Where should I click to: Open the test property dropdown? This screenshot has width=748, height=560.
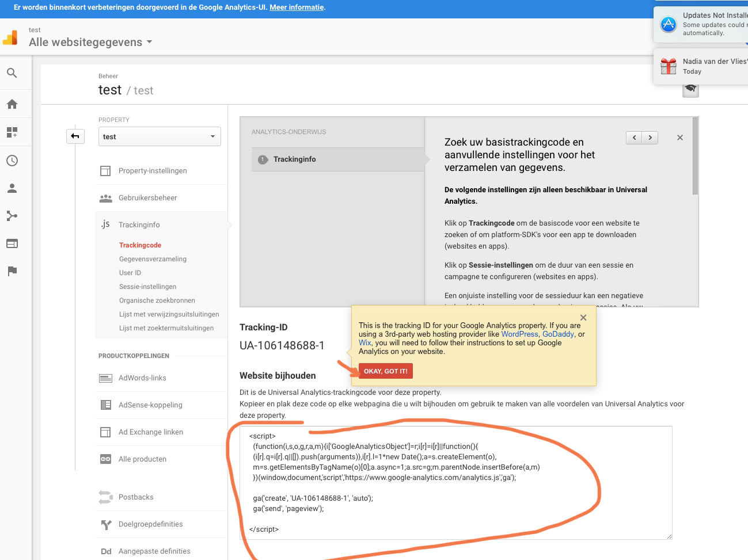[160, 136]
